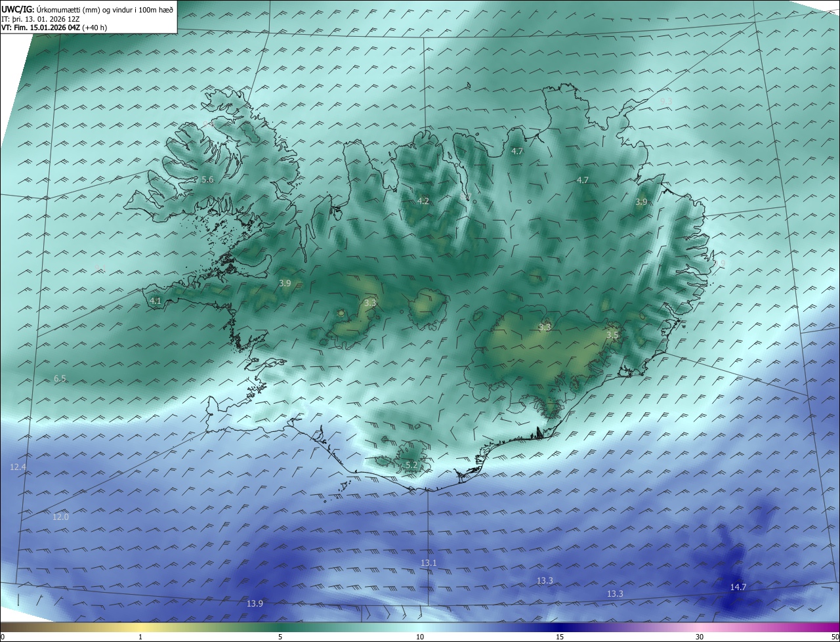Image resolution: width=840 pixels, height=642 pixels.
Task: Select the 12.4 value label on the map
Action: coord(18,467)
